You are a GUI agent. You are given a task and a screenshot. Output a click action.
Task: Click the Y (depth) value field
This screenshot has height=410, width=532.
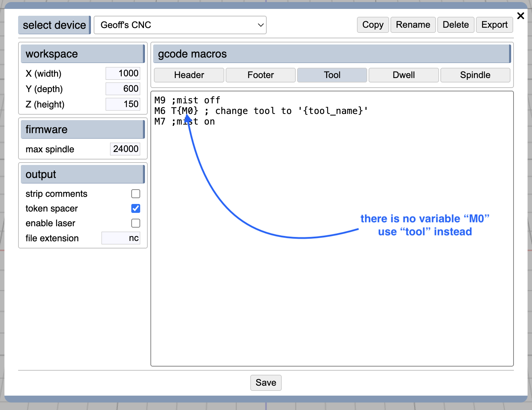[123, 89]
